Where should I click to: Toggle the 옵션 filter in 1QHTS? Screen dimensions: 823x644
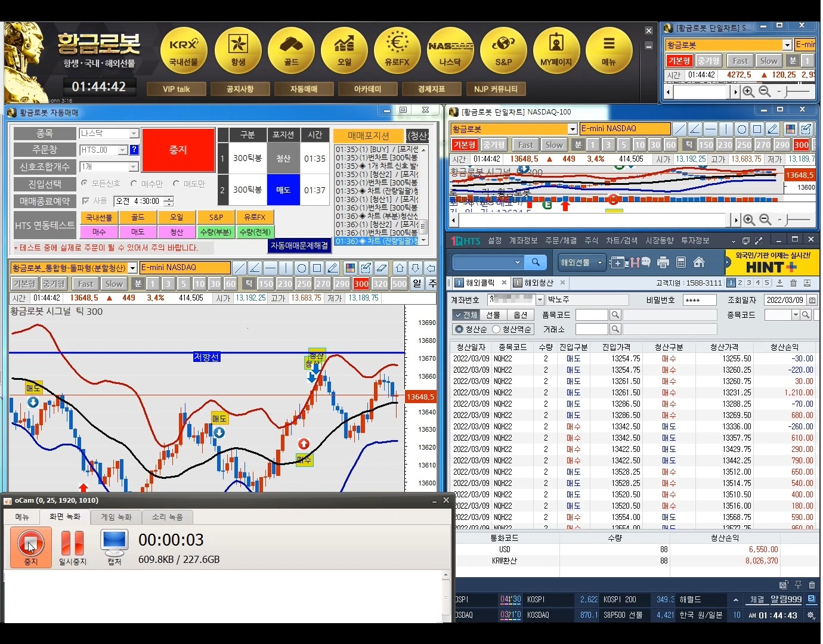521,315
